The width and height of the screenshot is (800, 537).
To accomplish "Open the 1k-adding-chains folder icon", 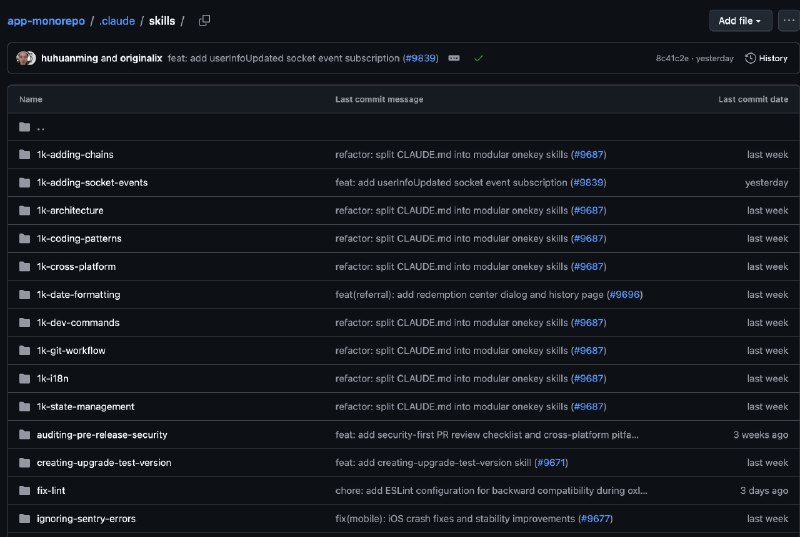I will (x=24, y=154).
